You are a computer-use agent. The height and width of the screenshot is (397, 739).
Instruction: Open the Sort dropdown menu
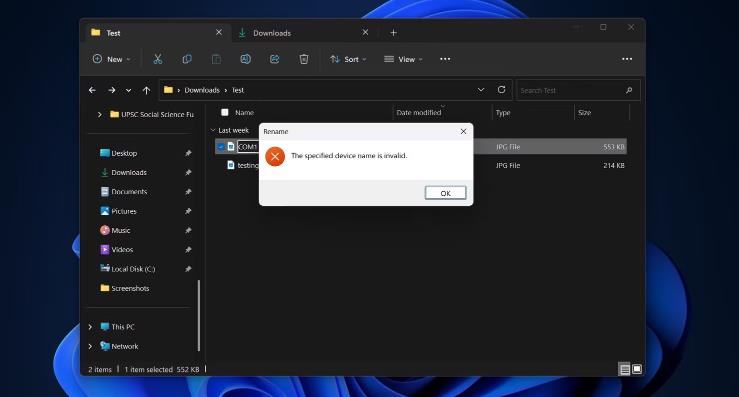click(348, 59)
